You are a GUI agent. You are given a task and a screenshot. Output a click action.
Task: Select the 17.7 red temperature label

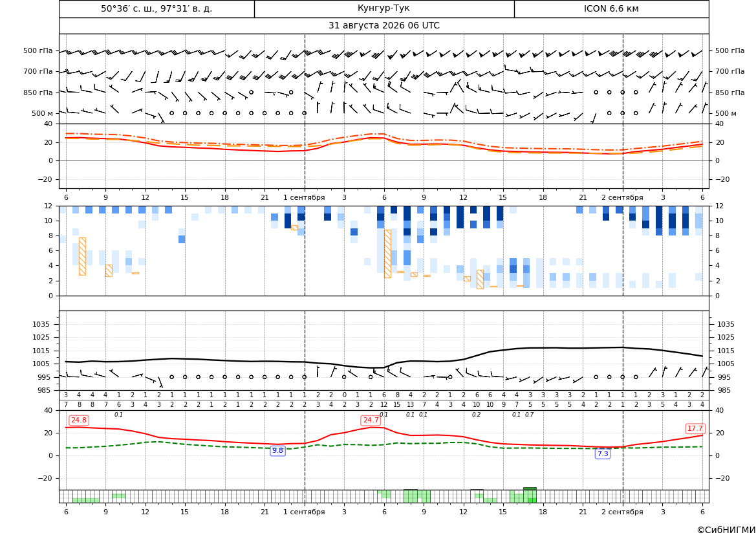[695, 428]
